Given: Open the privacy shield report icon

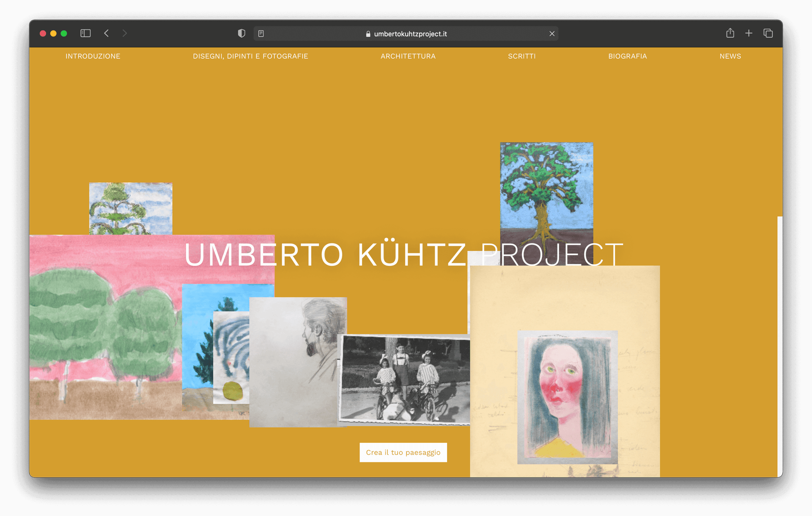Looking at the screenshot, I should click(x=241, y=33).
